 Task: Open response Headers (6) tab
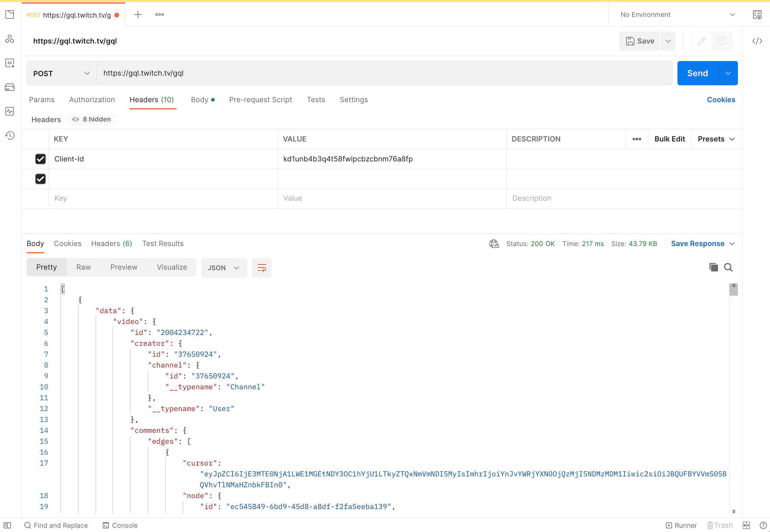[x=112, y=244]
